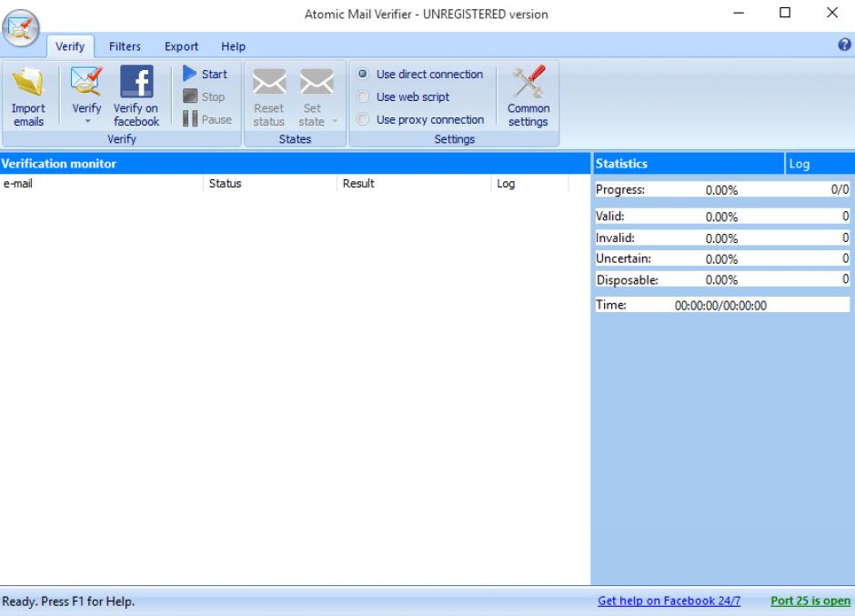Minimize the Atomic Mail Verifier window

click(739, 13)
